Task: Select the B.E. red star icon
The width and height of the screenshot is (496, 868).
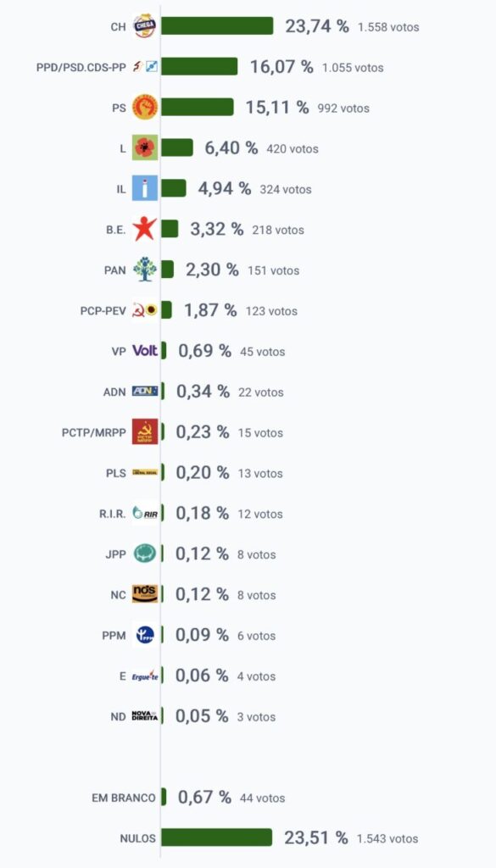Action: point(144,229)
